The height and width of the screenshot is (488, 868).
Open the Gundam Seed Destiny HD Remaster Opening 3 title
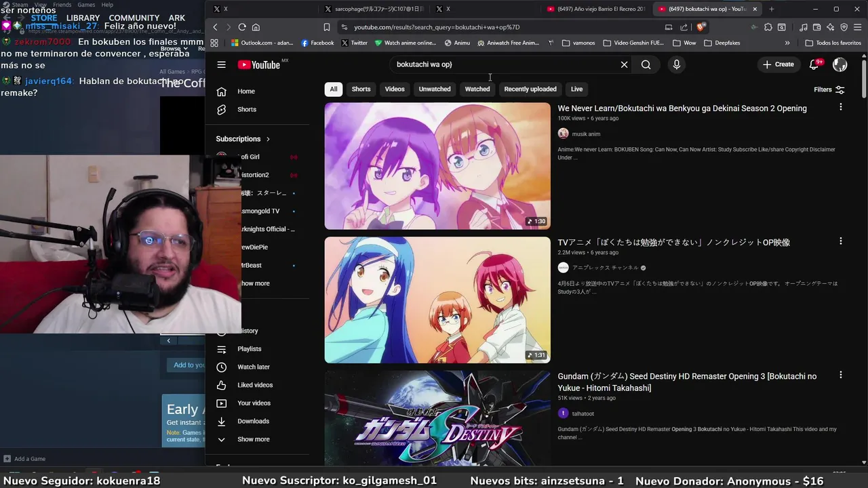pos(687,382)
